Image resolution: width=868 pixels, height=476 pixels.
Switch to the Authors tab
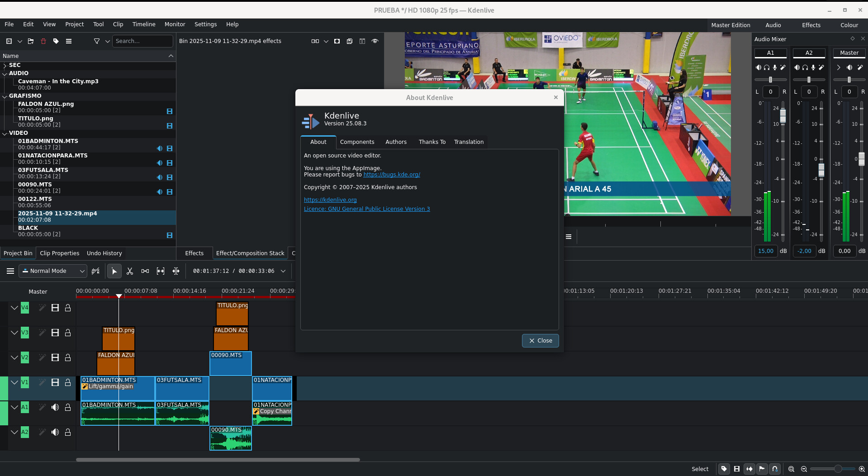pyautogui.click(x=396, y=142)
